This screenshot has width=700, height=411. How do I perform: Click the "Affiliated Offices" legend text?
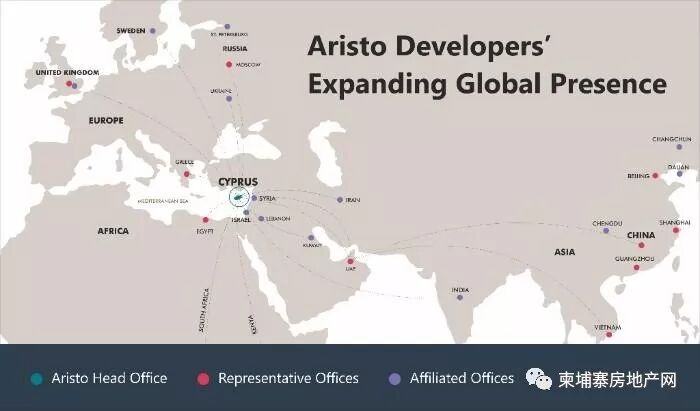coord(462,378)
